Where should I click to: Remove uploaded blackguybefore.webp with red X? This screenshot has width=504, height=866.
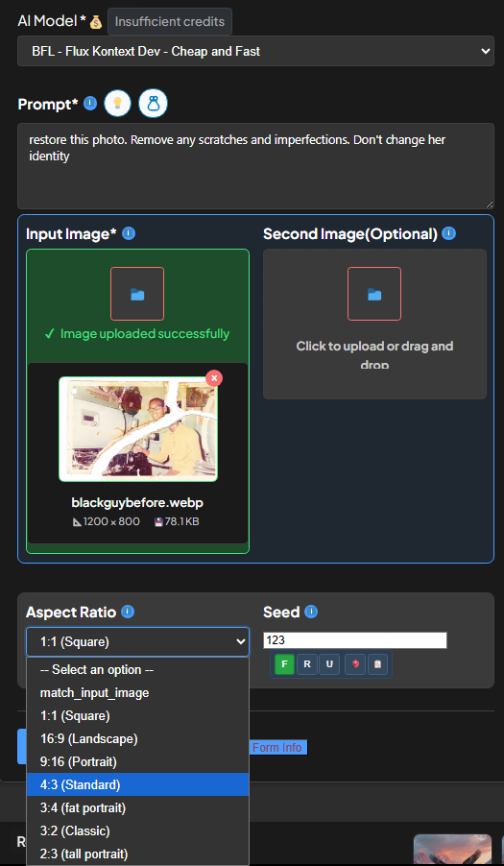[x=214, y=378]
